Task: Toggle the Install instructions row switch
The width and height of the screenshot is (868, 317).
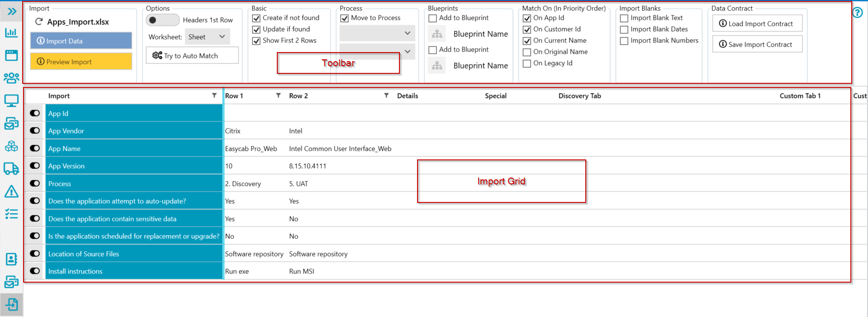Action: click(35, 271)
